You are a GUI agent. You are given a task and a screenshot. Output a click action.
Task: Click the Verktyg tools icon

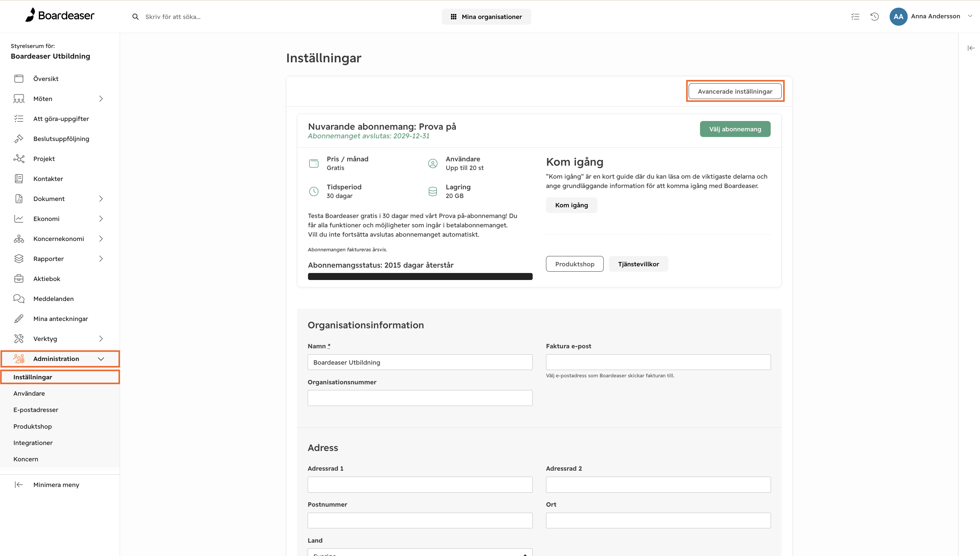(19, 339)
